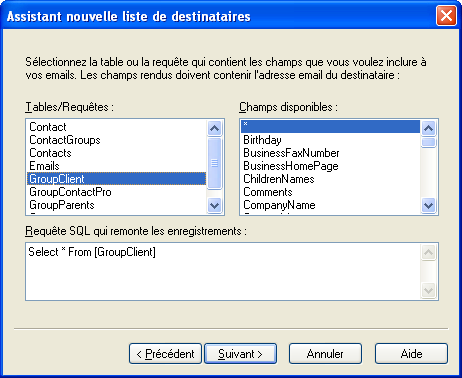Click the up arrow of the Champs disponibles list
This screenshot has height=378, width=462.
point(429,128)
